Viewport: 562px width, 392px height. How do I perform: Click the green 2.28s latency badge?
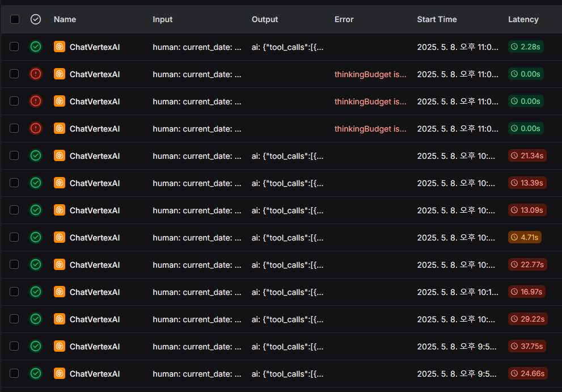[526, 47]
